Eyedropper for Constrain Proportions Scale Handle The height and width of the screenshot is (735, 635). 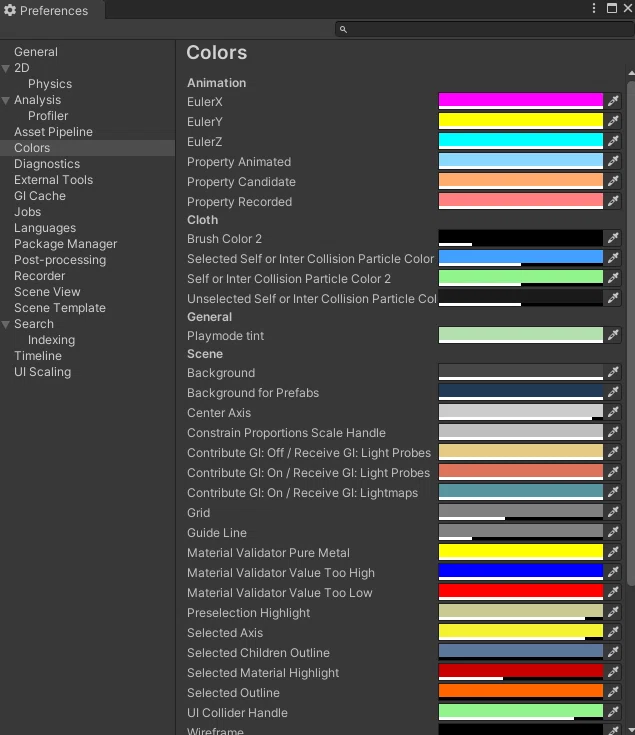click(613, 432)
